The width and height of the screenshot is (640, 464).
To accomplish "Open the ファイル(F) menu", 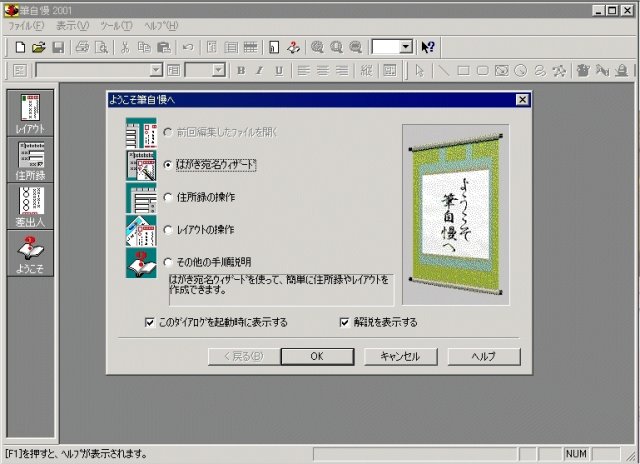I will [26, 26].
